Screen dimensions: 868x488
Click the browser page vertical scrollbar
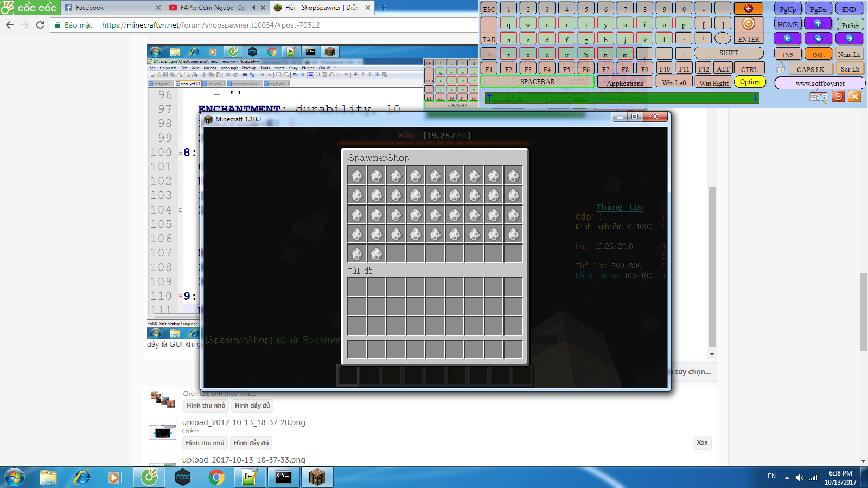[x=863, y=312]
